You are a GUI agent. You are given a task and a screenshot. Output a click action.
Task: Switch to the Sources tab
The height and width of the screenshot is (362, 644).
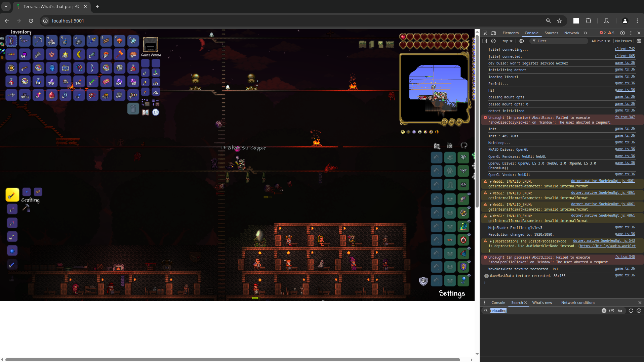tap(551, 33)
